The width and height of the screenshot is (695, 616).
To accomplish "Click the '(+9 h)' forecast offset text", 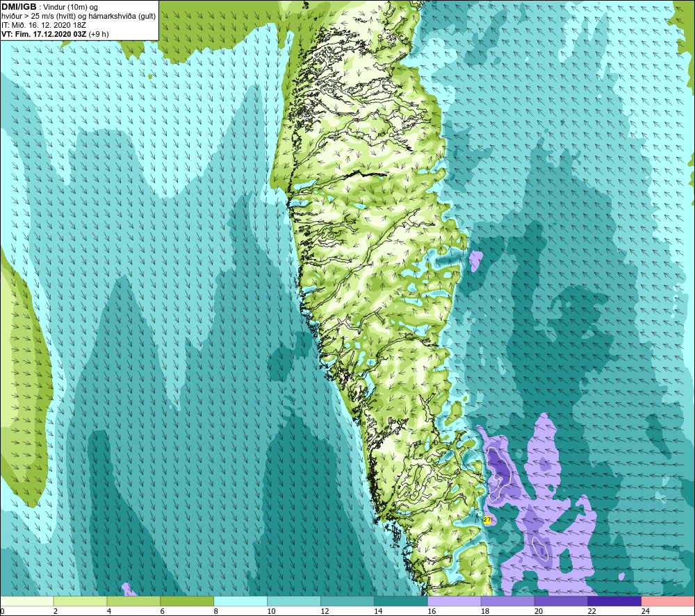I will 99,34.
